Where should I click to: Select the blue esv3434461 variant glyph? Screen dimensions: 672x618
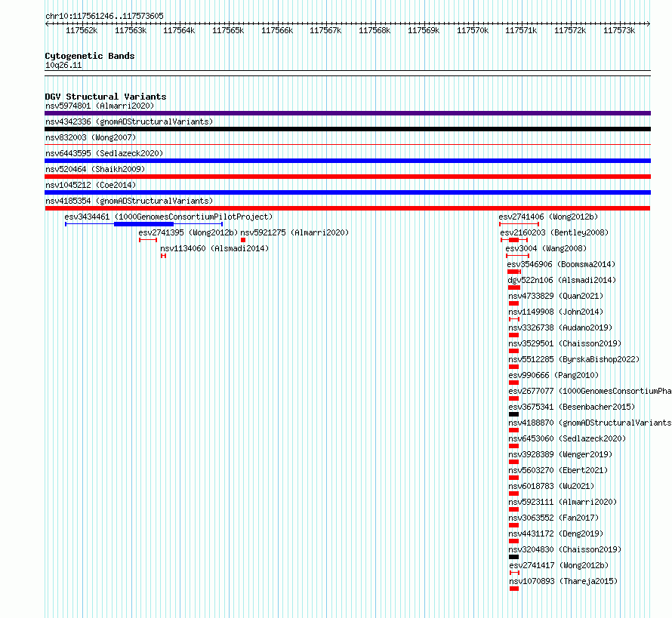[x=144, y=224]
